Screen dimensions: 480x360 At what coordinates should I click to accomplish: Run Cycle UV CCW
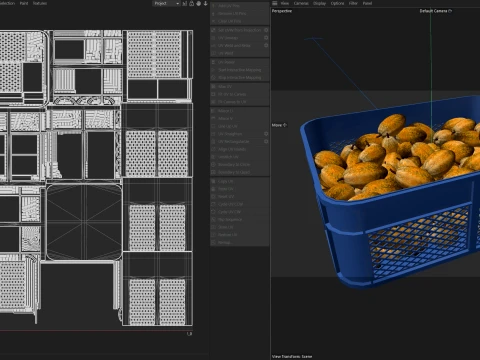[239, 204]
